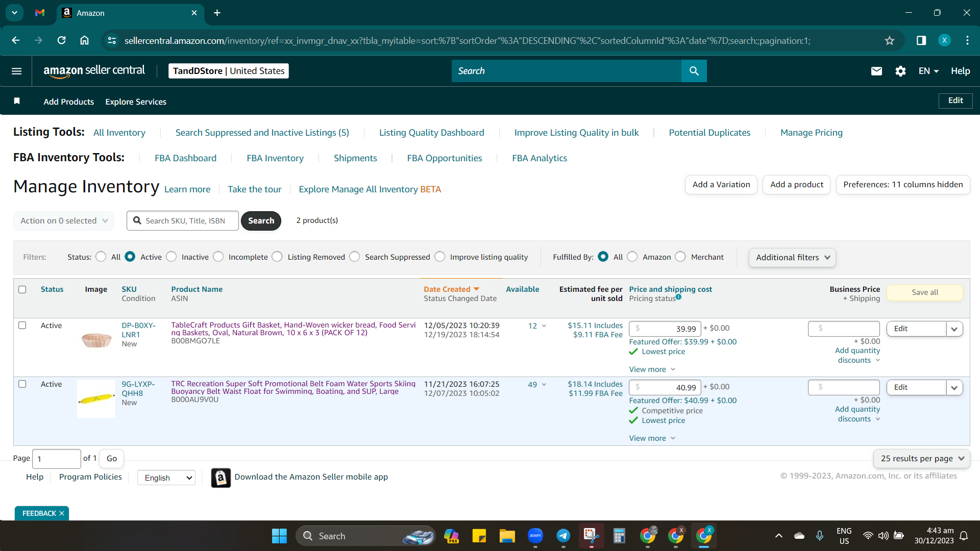Screen dimensions: 980x551
Task: Expand the Additional filters dropdown
Action: (x=792, y=257)
